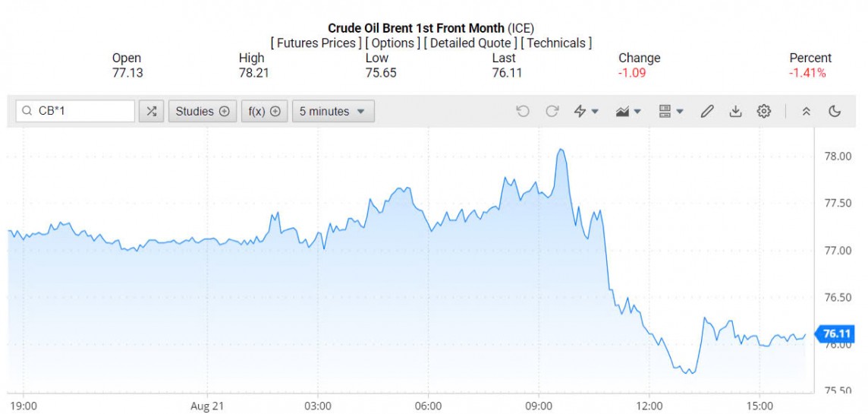868x414 pixels.
Task: Toggle dark mode moon icon
Action: point(835,112)
